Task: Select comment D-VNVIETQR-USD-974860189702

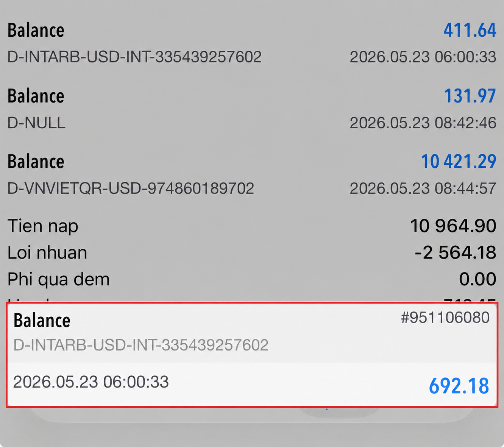Action: coord(131,188)
